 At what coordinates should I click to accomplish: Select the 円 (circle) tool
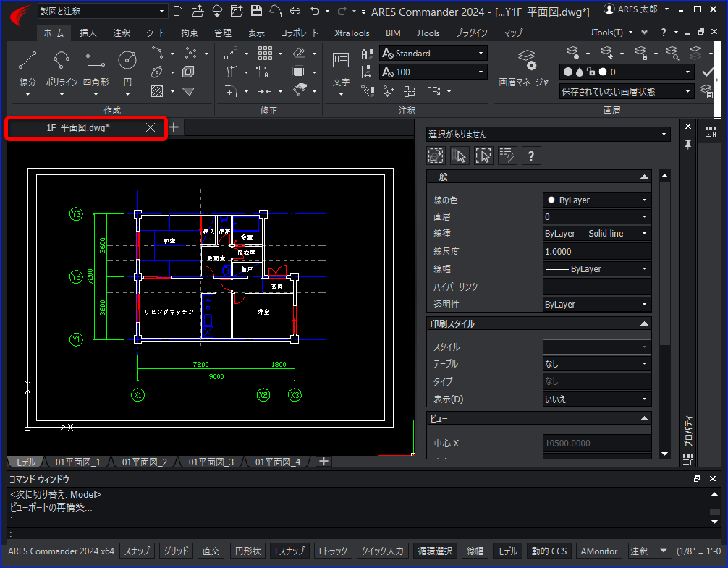pos(127,69)
